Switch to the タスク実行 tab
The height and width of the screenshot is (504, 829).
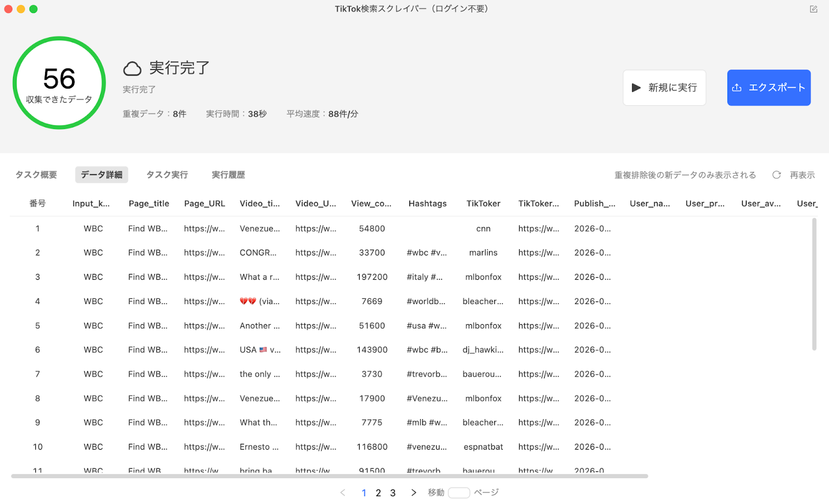click(167, 175)
